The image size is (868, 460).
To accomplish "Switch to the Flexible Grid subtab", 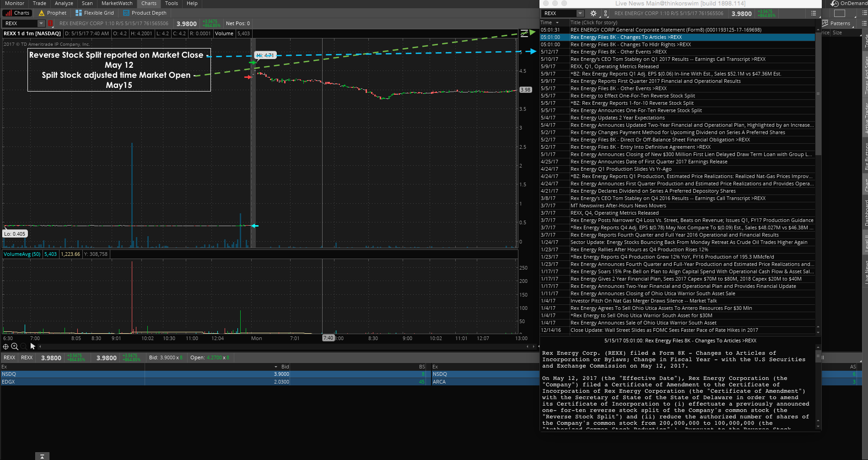I will 95,13.
